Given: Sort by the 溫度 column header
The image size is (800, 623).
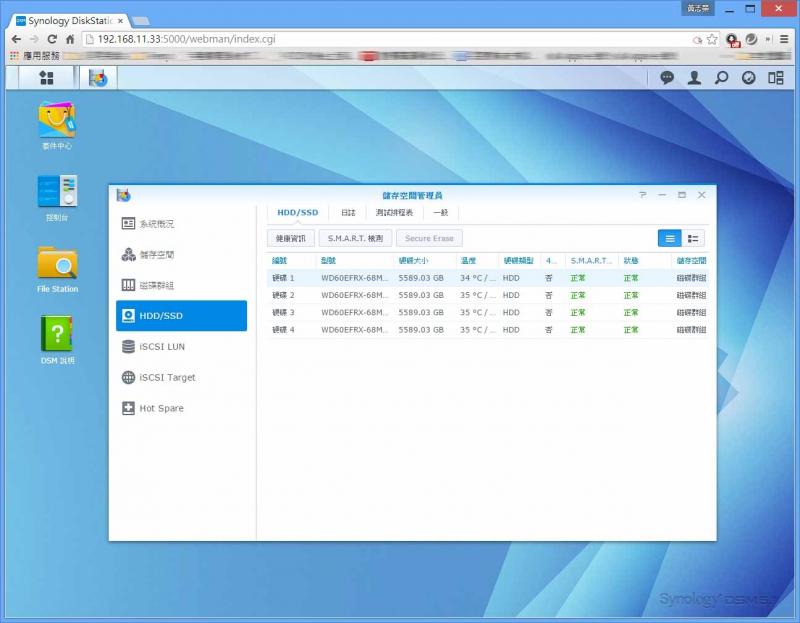Looking at the screenshot, I should (477, 261).
